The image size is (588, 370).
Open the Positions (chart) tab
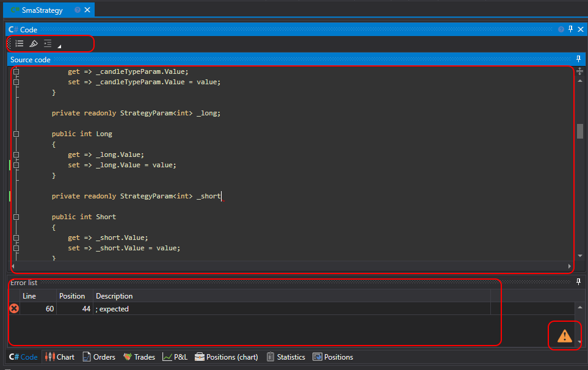tap(226, 357)
